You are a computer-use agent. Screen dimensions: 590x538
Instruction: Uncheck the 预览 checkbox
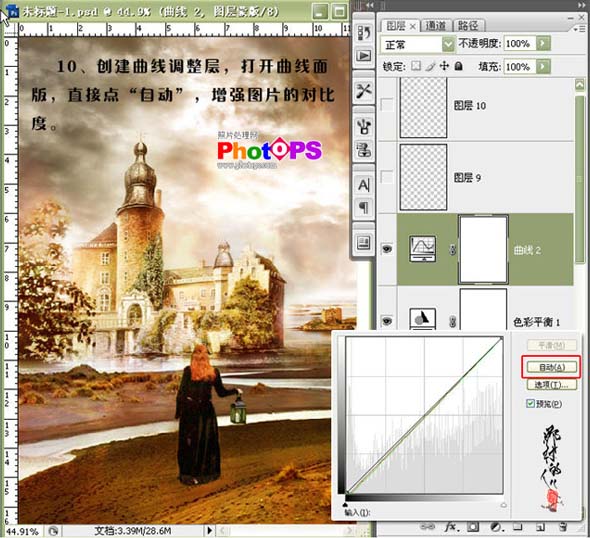[530, 403]
